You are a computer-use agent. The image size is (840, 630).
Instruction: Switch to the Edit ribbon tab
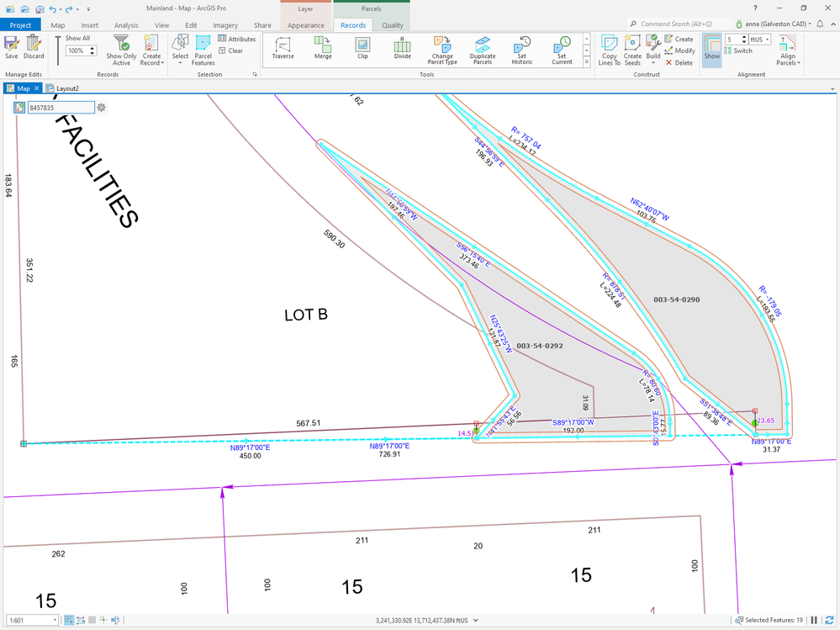coord(191,25)
